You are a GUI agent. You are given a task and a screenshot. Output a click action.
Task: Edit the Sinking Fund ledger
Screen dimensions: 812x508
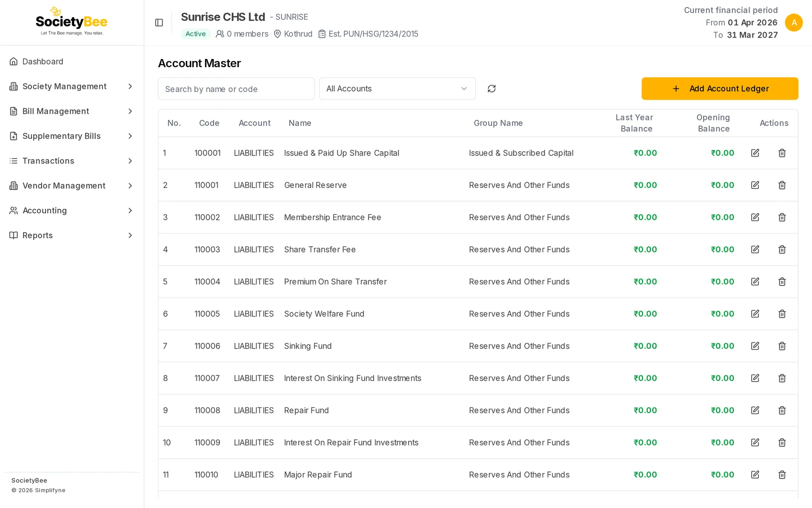[755, 346]
